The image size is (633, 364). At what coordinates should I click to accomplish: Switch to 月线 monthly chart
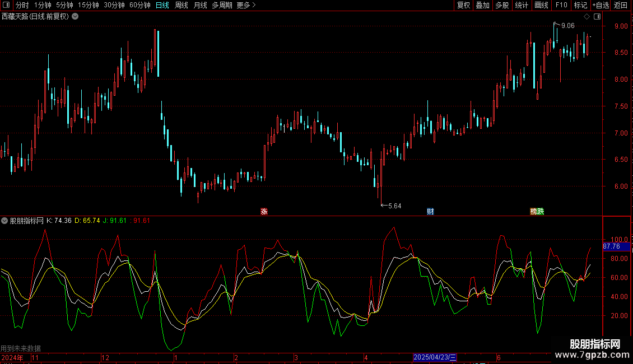click(x=200, y=5)
